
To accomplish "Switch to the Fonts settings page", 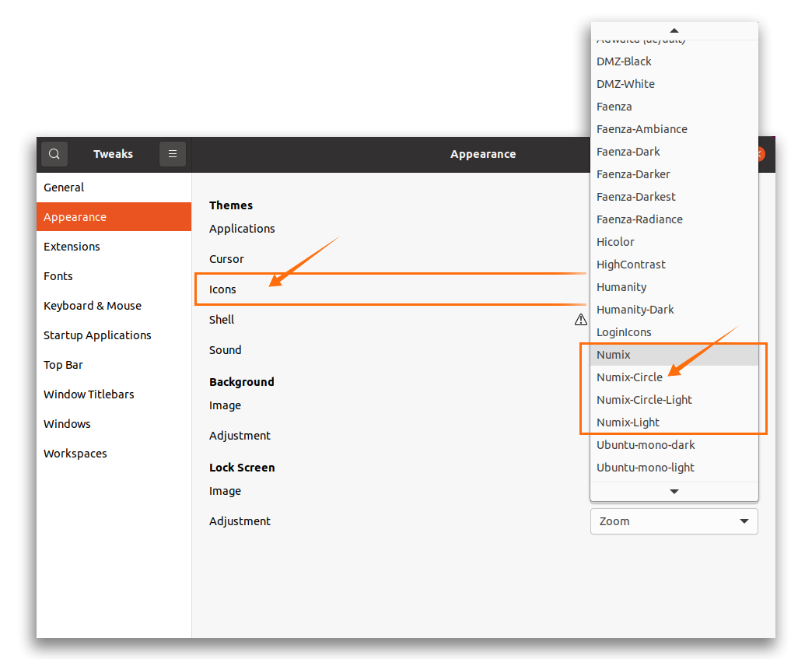I will point(58,276).
